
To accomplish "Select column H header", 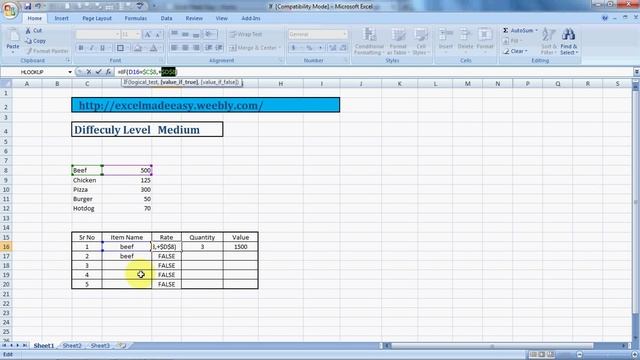I will (x=280, y=84).
